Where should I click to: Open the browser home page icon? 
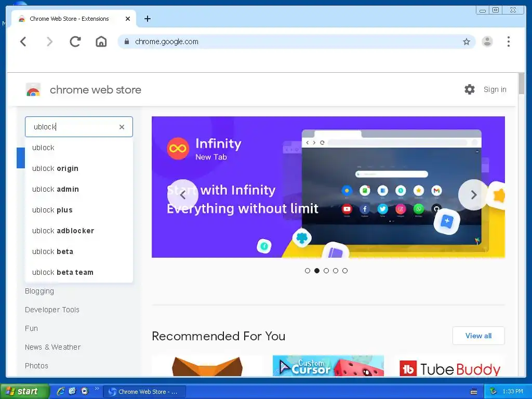click(101, 42)
